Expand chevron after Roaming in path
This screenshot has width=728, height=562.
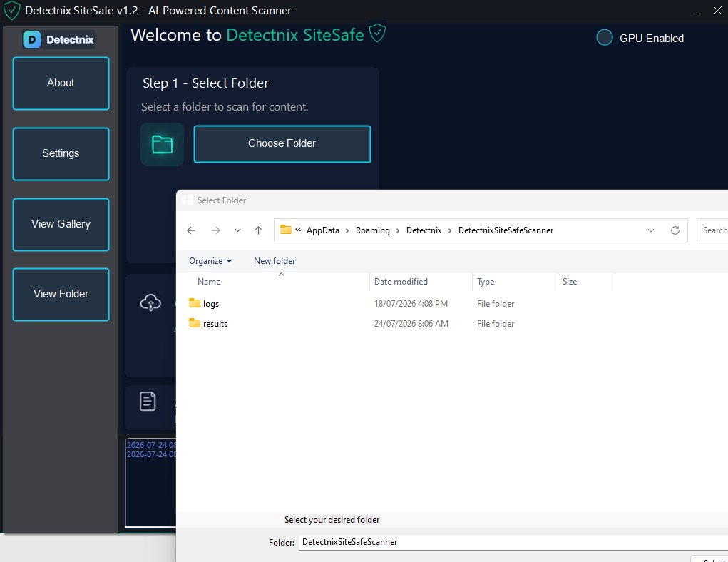click(x=398, y=230)
